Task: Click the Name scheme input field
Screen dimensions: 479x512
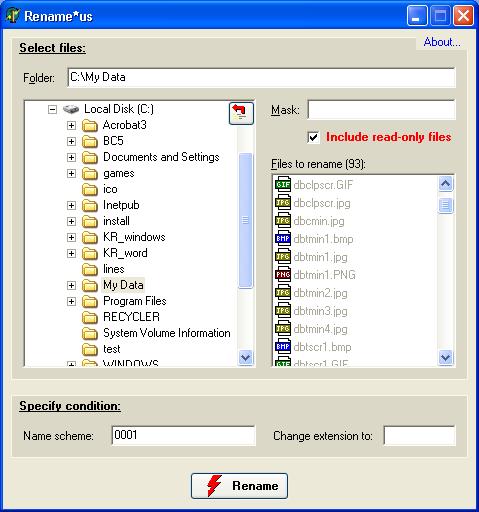Action: (x=184, y=435)
